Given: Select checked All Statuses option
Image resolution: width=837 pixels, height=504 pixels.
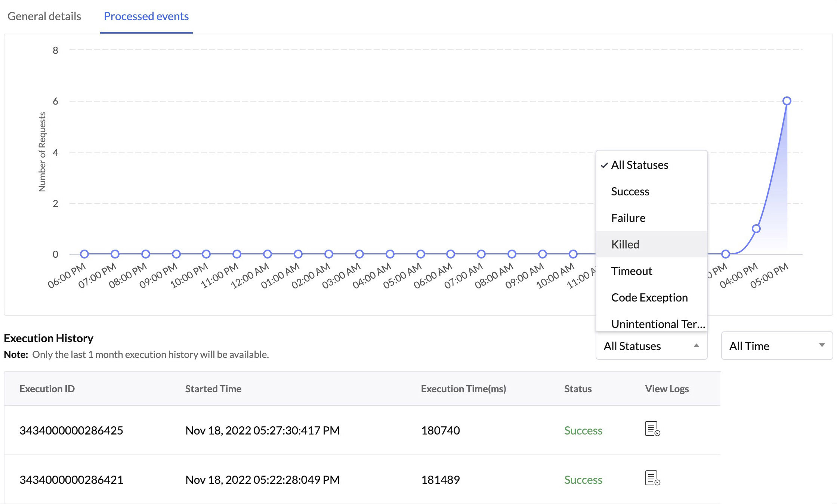Looking at the screenshot, I should tap(639, 165).
